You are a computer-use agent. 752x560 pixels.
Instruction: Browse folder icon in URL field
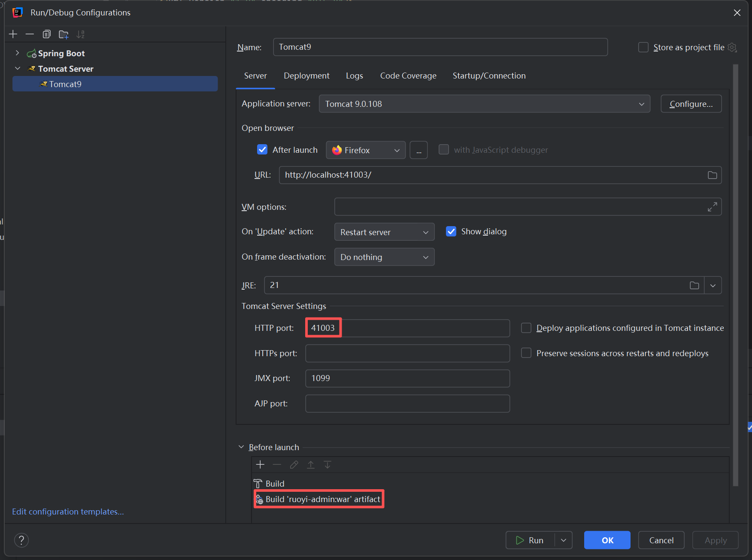click(713, 175)
